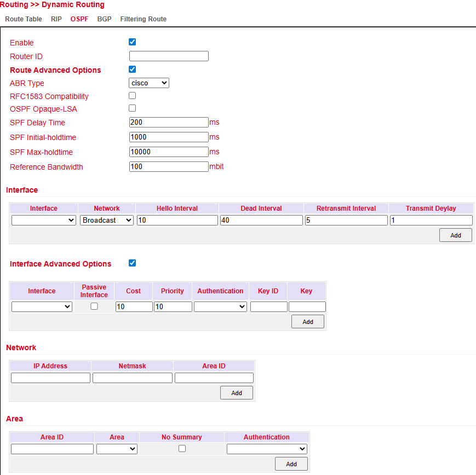
Task: Open the Authentication dropdown in the Area section
Action: 267,448
